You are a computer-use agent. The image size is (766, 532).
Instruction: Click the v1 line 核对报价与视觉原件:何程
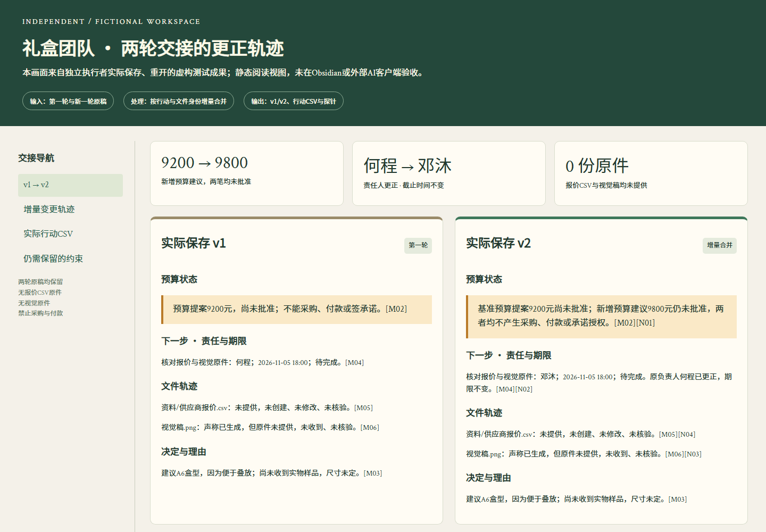[263, 363]
